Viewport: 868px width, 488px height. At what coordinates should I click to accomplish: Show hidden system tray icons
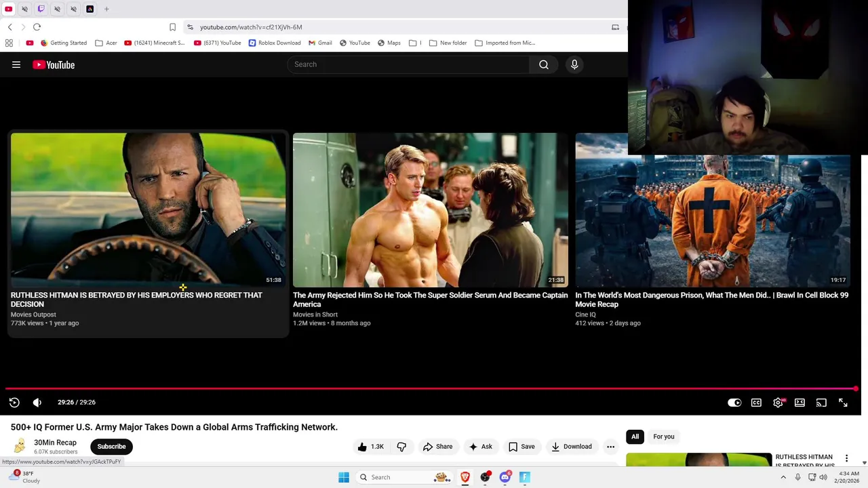[783, 477]
